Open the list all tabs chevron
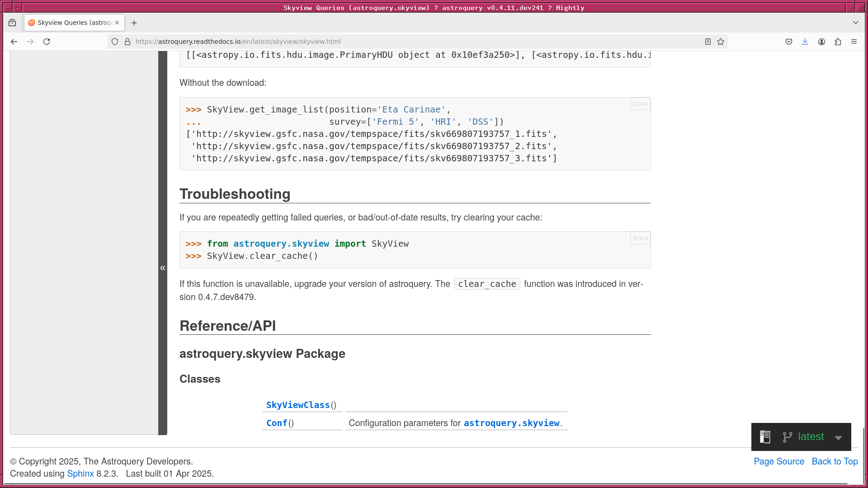This screenshot has height=488, width=868. pos(855,23)
